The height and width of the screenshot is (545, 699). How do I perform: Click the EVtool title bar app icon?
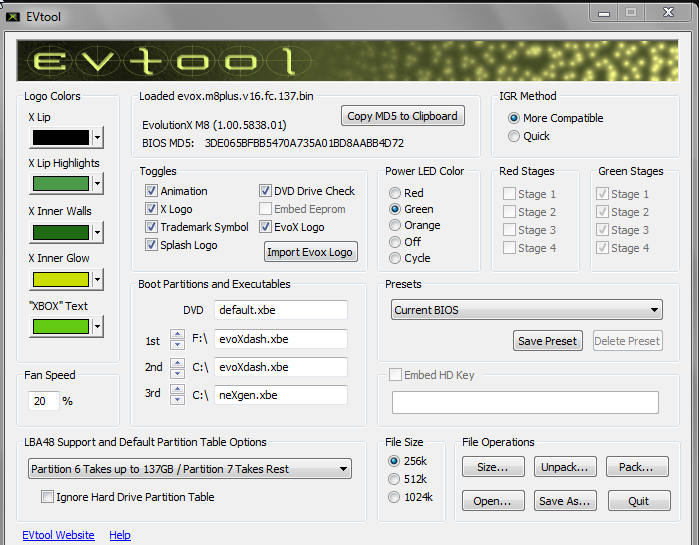pos(12,17)
